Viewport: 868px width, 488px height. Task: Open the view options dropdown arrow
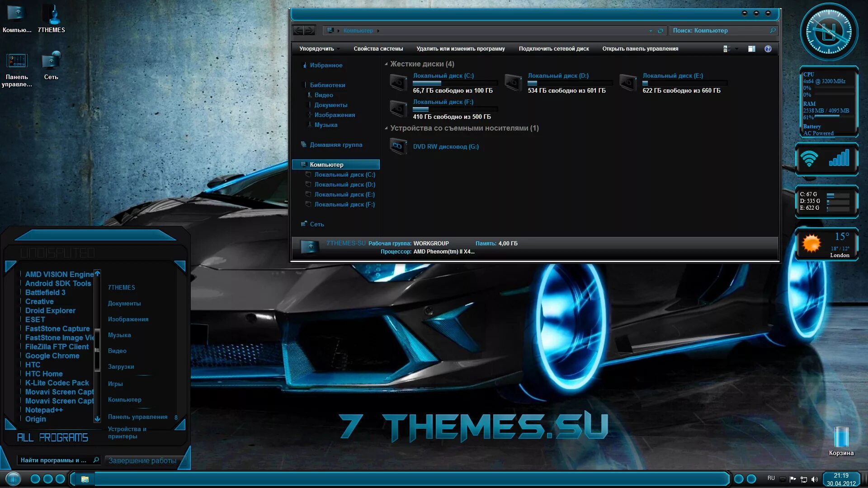pos(736,49)
